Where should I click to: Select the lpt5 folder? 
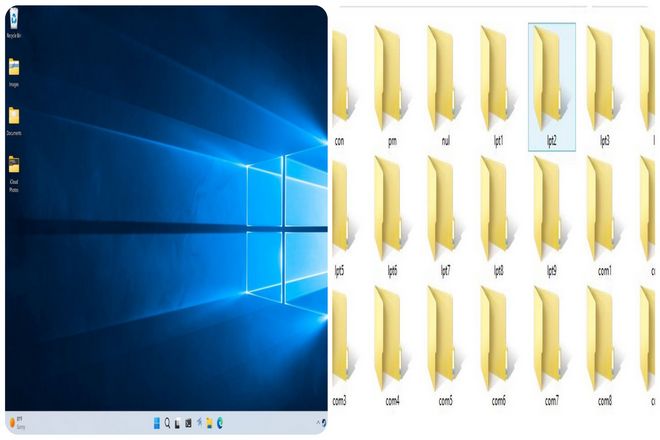[343, 216]
